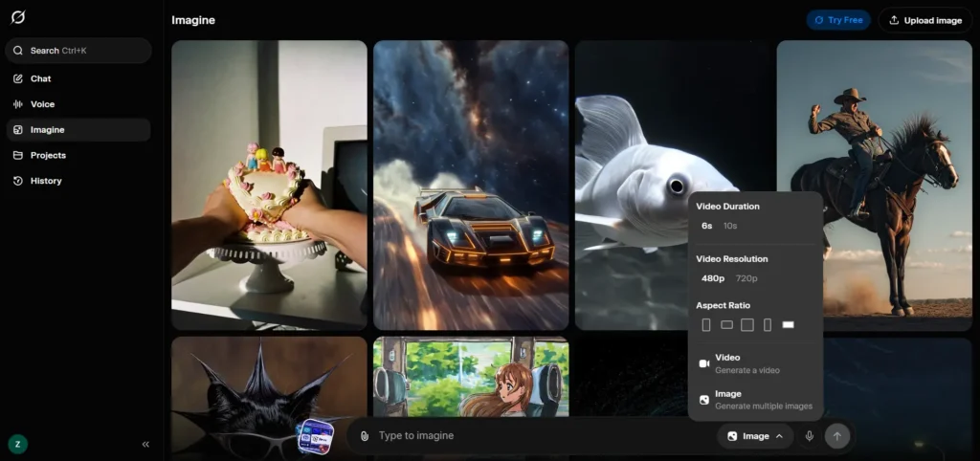The width and height of the screenshot is (980, 461).
Task: Select 6s video duration
Action: tap(706, 226)
